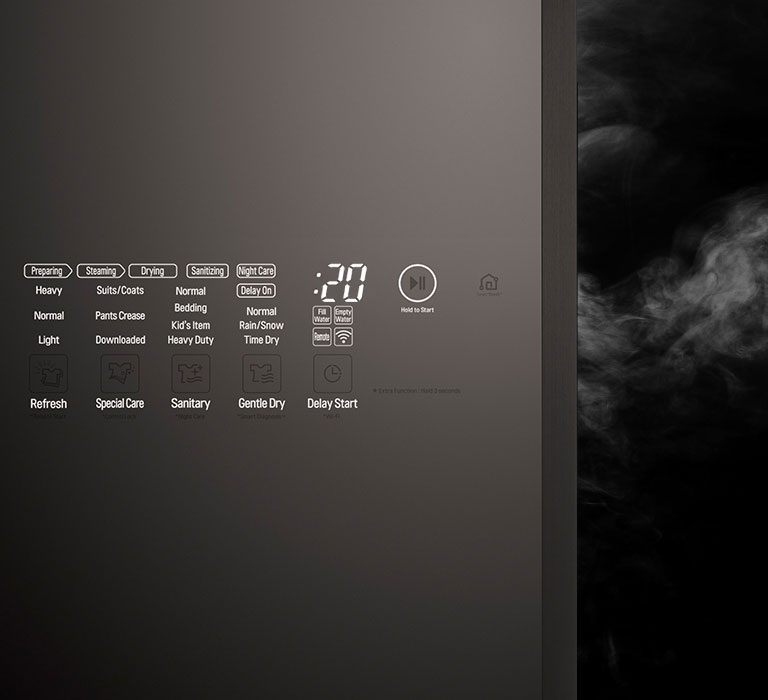Tap the Wi-Fi indicator icon

point(343,337)
